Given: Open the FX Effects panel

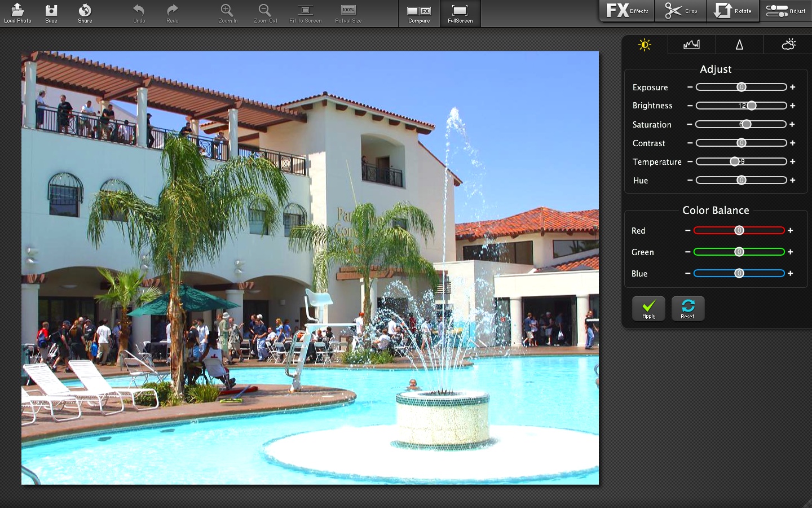Looking at the screenshot, I should point(626,11).
